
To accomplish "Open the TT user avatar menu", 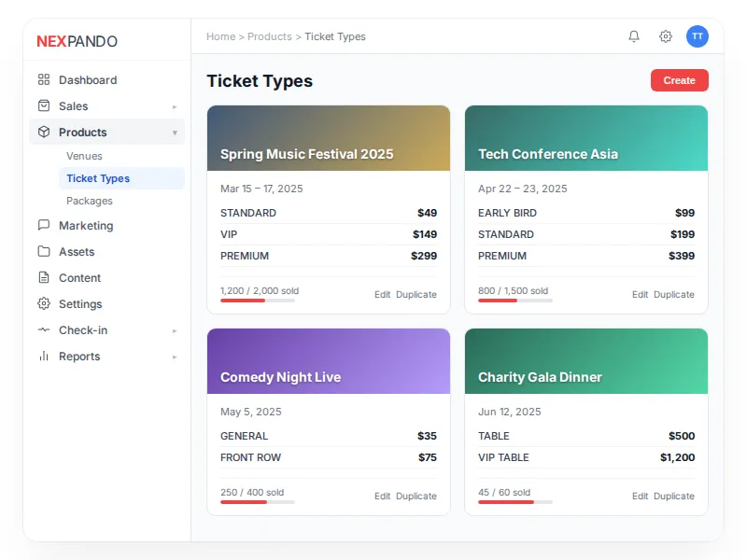I will pyautogui.click(x=698, y=36).
